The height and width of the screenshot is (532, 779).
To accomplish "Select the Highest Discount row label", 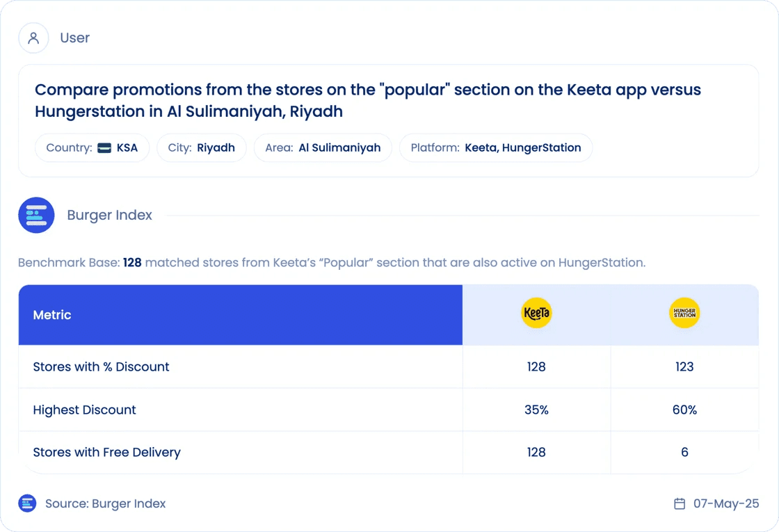I will click(84, 410).
